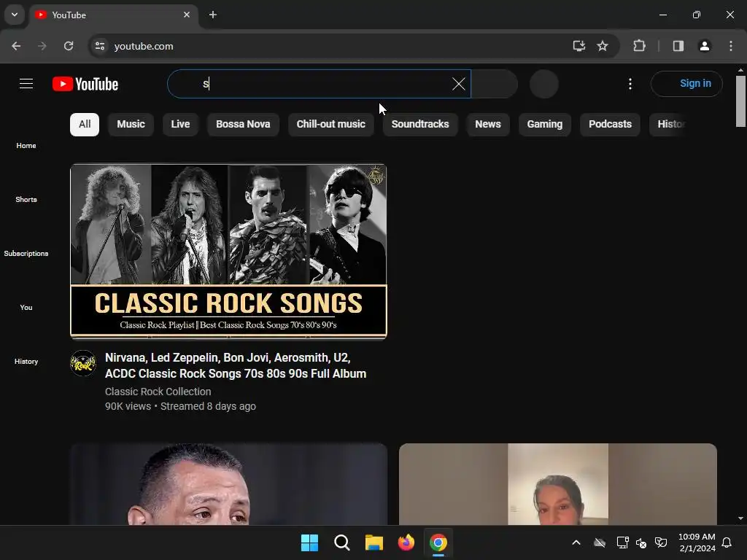Screen dimensions: 747x560
Task: Launch Firefox from the taskbar
Action: point(406,542)
